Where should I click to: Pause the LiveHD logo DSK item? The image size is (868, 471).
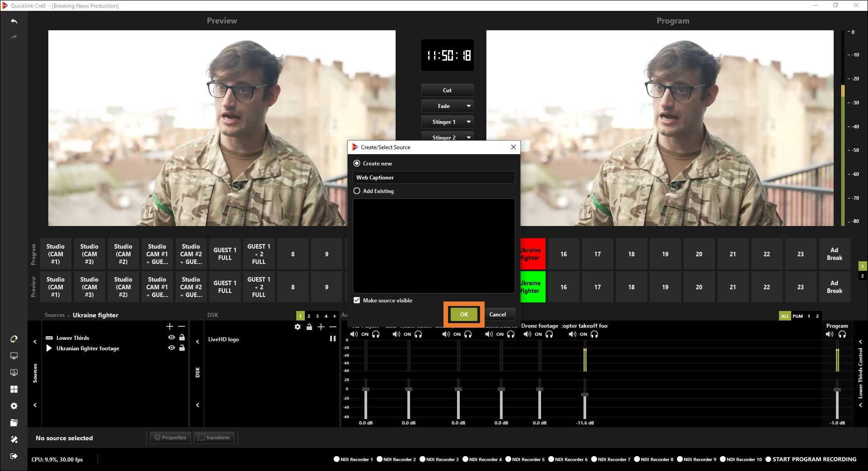tap(333, 339)
